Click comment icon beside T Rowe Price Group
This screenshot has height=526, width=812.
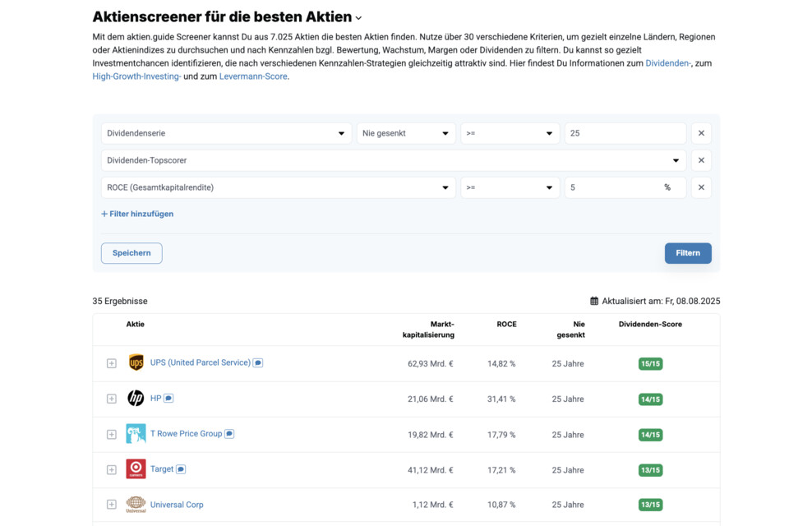pos(229,434)
